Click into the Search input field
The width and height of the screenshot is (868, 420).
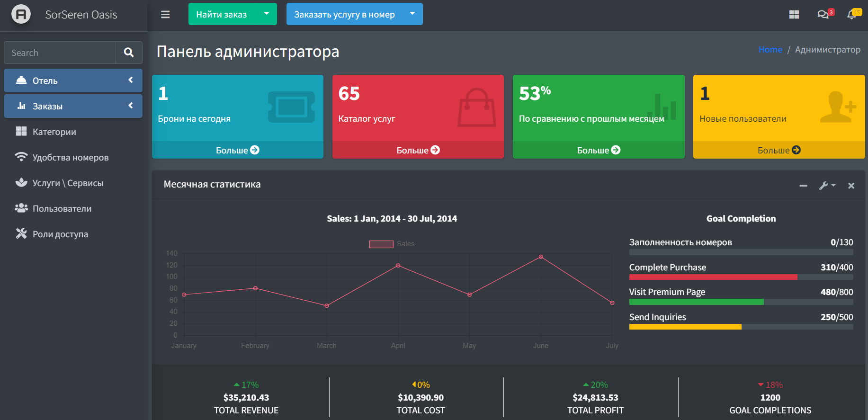click(60, 53)
